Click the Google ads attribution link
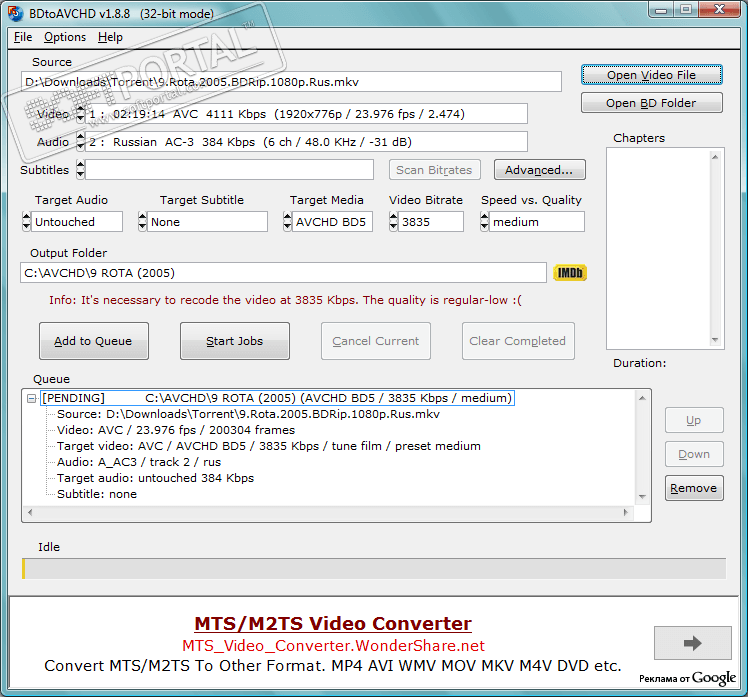The image size is (748, 697). (x=687, y=678)
